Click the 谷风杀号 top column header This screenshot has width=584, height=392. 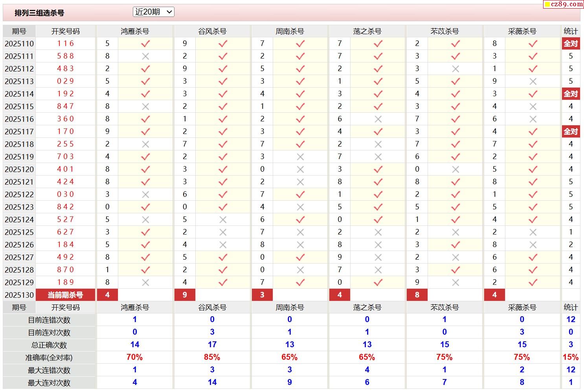212,31
